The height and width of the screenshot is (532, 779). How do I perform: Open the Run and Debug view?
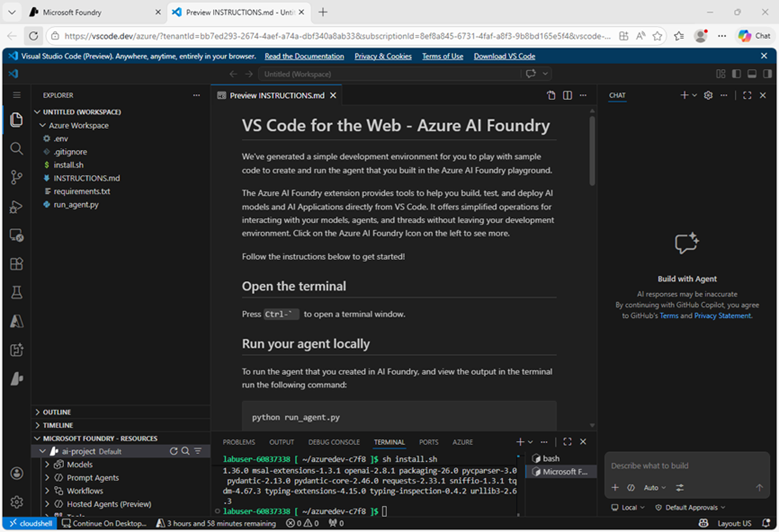[17, 206]
